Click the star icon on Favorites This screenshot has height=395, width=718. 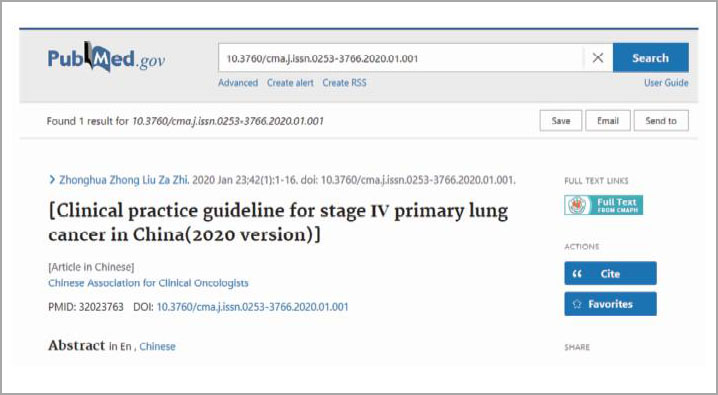pos(577,304)
